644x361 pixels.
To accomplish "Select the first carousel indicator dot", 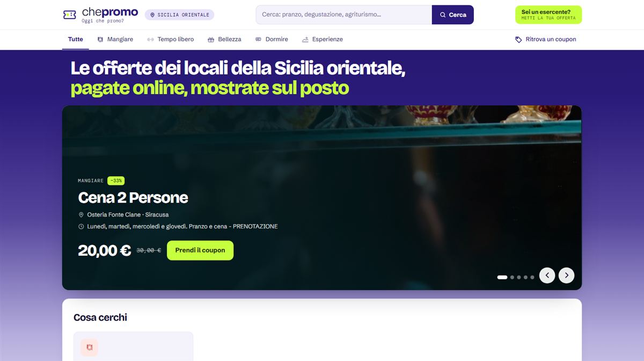I will (x=502, y=277).
